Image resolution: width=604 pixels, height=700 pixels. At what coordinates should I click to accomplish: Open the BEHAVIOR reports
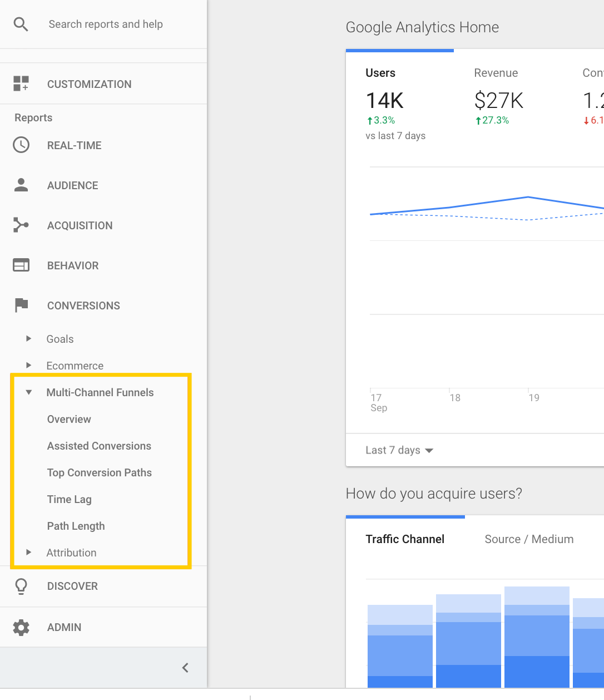[x=73, y=265]
